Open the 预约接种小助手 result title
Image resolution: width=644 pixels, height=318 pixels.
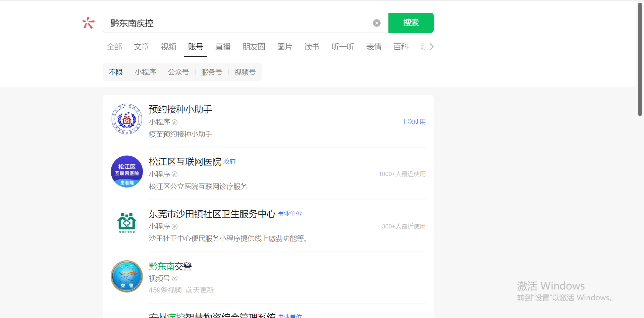click(x=181, y=109)
